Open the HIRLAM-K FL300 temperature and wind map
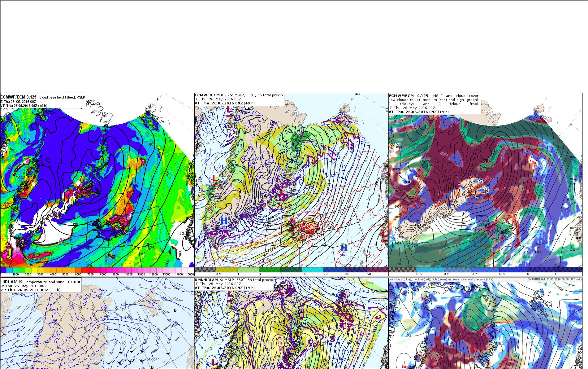588x369 pixels. [97, 323]
